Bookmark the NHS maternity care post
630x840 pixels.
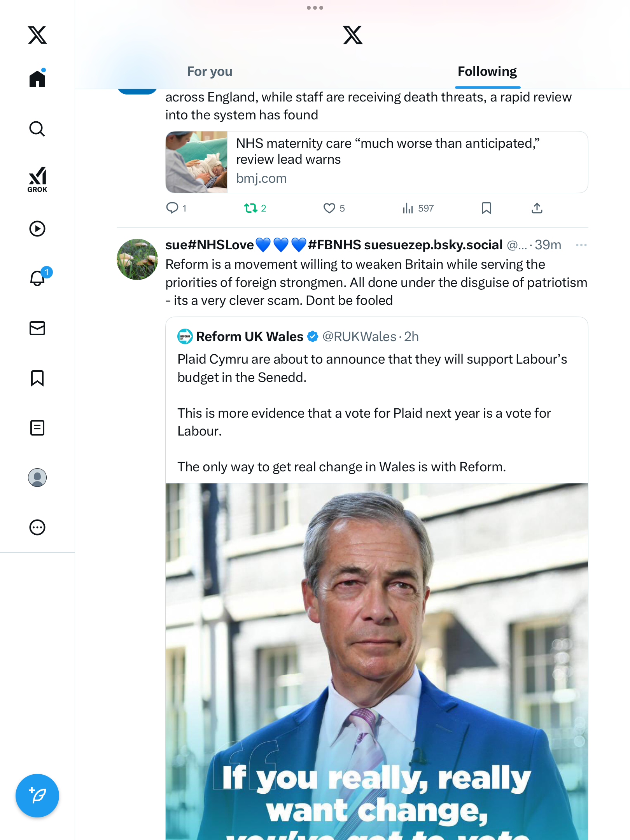[x=486, y=208]
